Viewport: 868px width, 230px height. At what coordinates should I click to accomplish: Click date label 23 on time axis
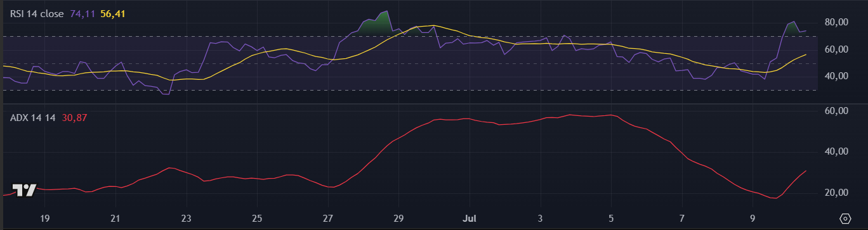tap(186, 219)
